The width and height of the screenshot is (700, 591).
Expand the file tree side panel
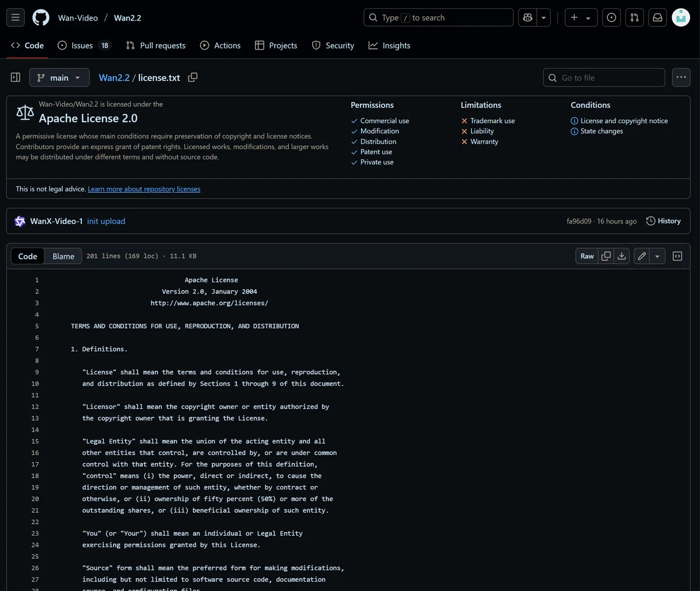click(16, 78)
